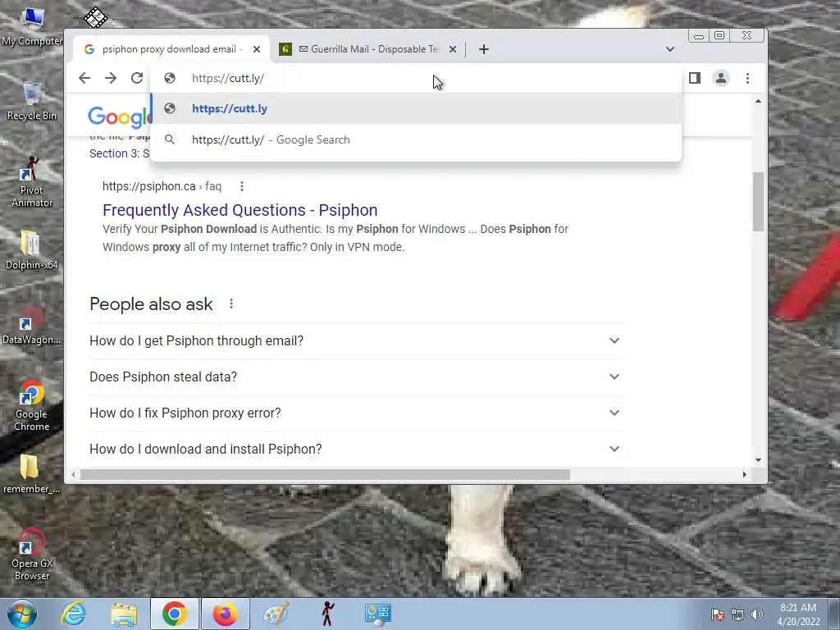
Task: Click the volume speaker in system tray
Action: click(757, 614)
